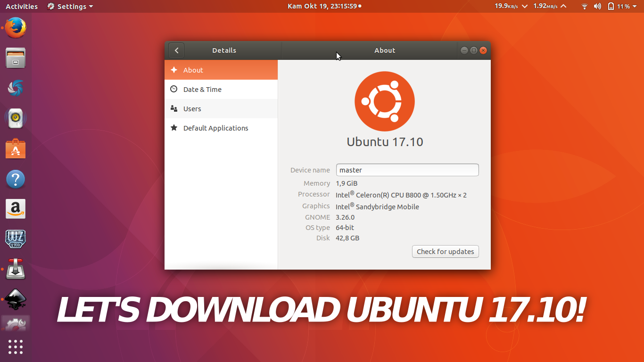
Task: Select About in the Details sidebar
Action: [x=221, y=70]
